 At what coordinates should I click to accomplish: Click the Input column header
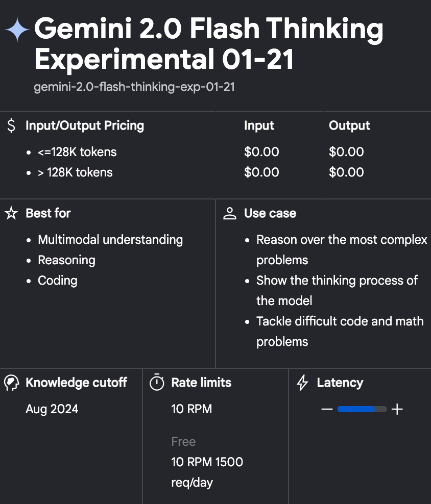[x=259, y=125]
